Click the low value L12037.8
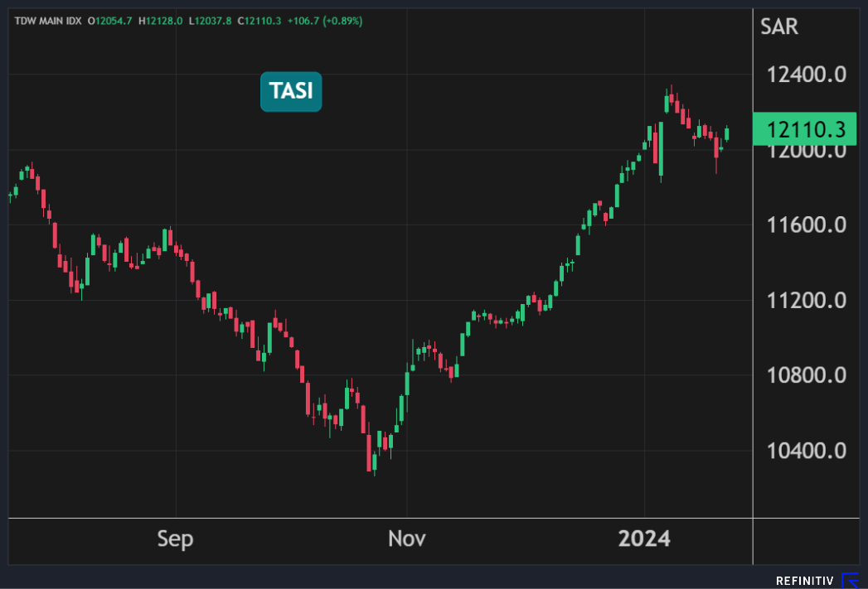This screenshot has height=589, width=868. click(x=211, y=21)
